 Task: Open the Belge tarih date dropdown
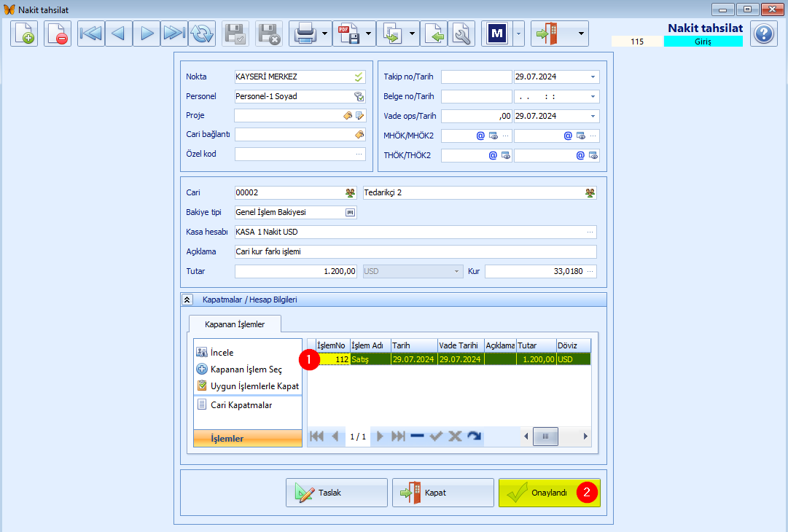(x=593, y=96)
